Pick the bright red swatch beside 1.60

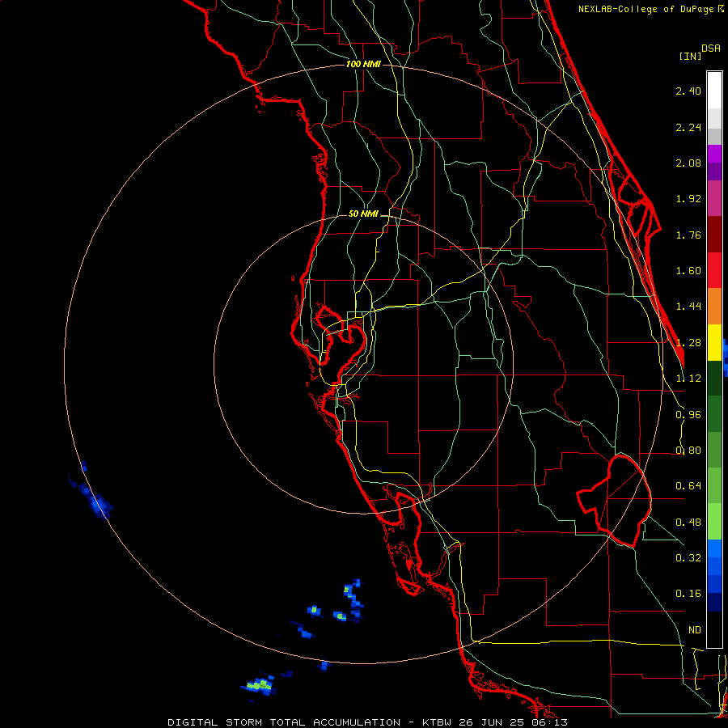tap(714, 271)
